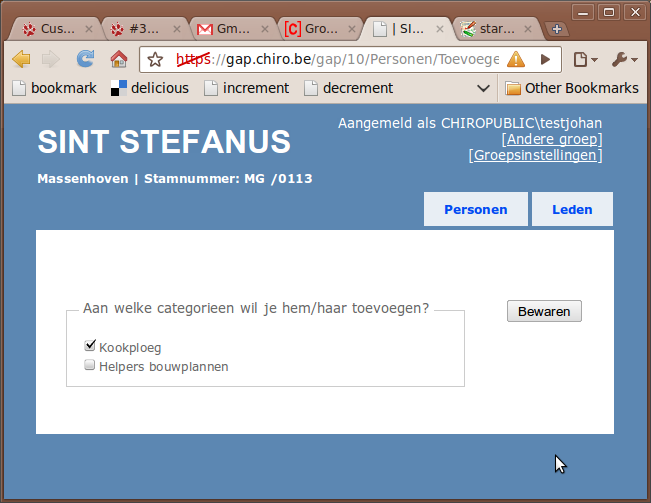The image size is (651, 503).
Task: Check the Helpers bouwplannen checkbox
Action: click(x=89, y=365)
